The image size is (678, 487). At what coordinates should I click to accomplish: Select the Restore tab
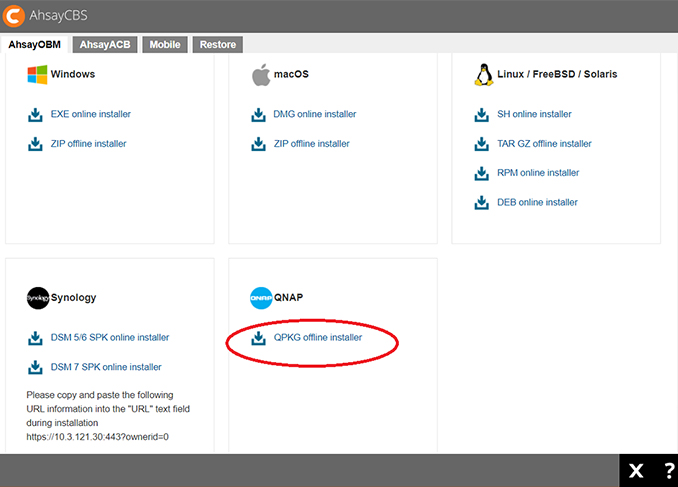click(x=218, y=45)
